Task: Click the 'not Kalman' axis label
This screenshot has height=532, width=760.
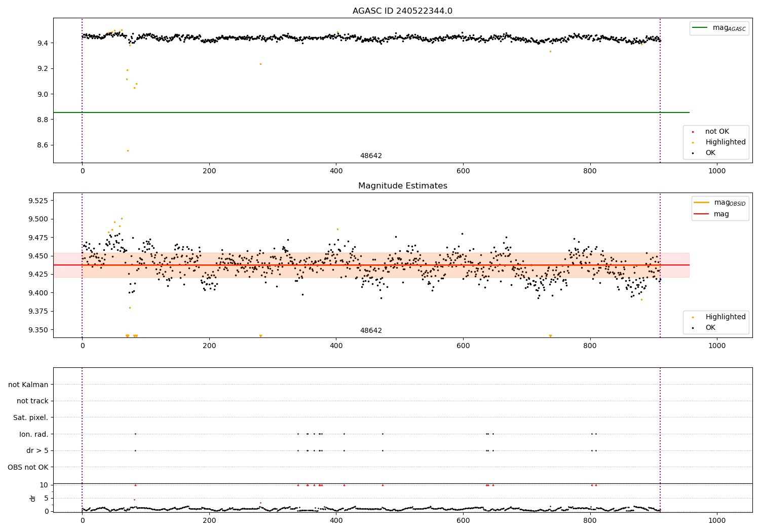Action: (28, 385)
